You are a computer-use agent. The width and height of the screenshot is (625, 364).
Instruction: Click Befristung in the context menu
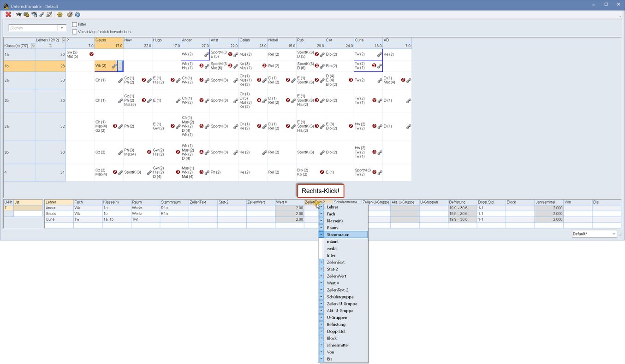tap(343, 325)
